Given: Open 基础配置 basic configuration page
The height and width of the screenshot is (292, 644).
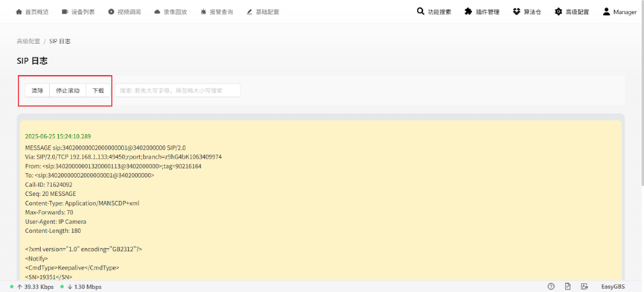Looking at the screenshot, I should tap(263, 12).
